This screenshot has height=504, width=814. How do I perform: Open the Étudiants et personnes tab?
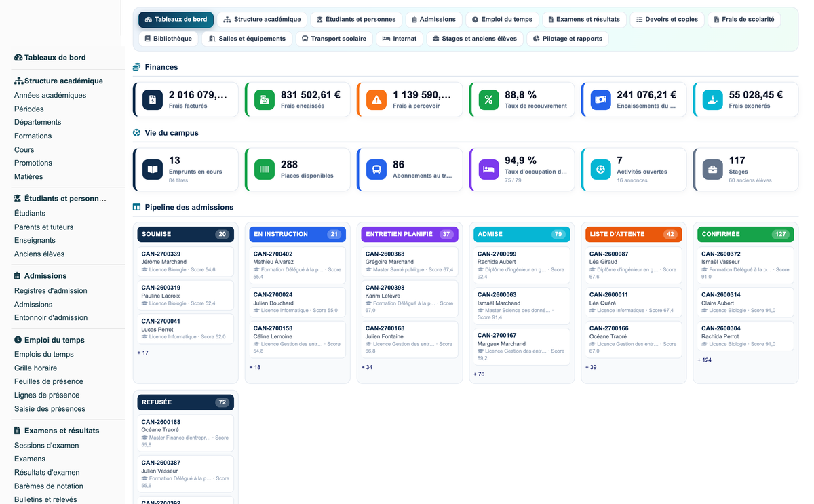click(x=356, y=20)
